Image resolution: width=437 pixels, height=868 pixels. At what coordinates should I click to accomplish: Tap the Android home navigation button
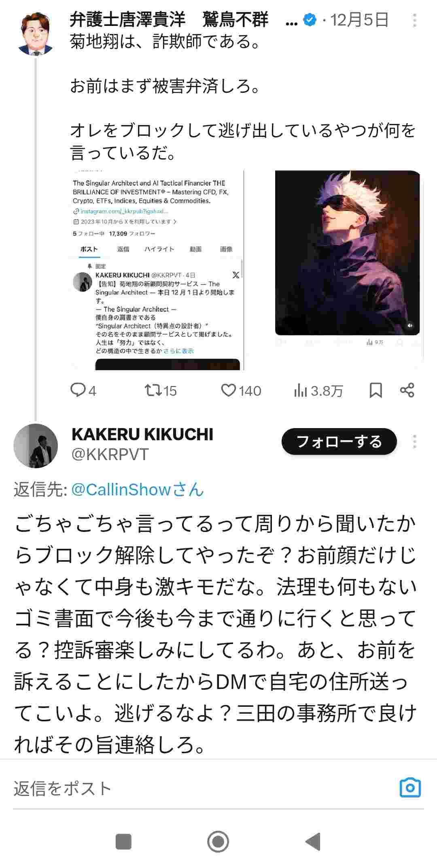point(218,841)
